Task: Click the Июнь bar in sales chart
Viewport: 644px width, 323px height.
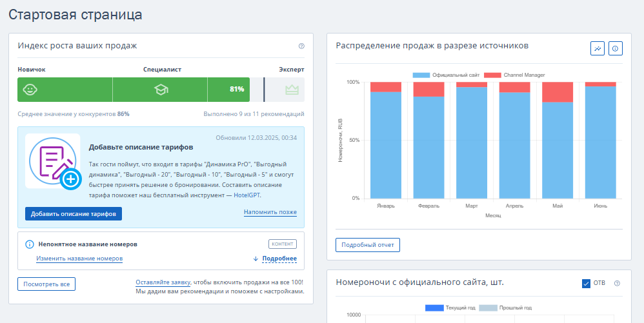Action: tap(601, 141)
